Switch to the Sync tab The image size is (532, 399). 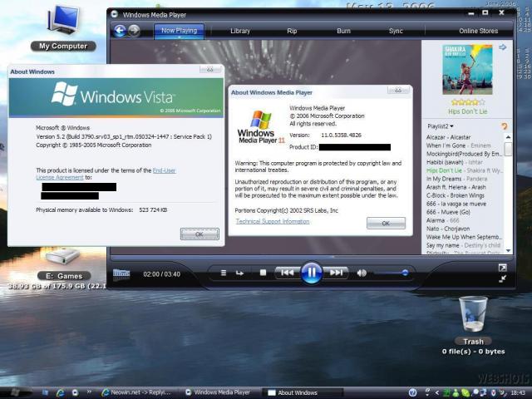pyautogui.click(x=396, y=31)
